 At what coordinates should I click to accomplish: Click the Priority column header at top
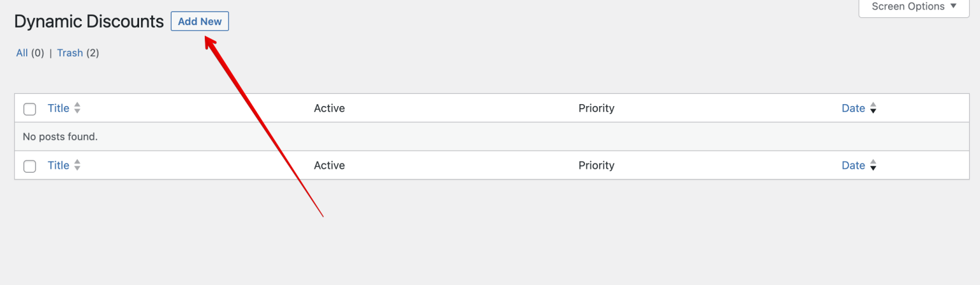click(596, 108)
